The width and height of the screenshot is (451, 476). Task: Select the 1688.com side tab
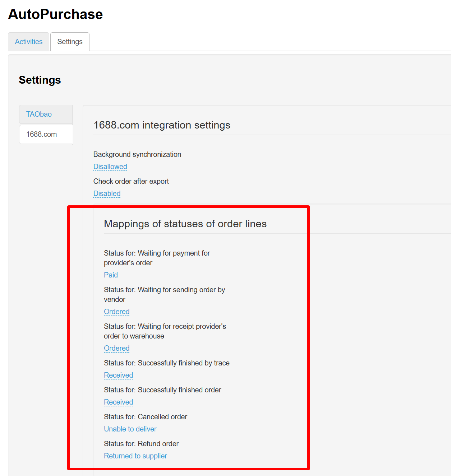(42, 134)
